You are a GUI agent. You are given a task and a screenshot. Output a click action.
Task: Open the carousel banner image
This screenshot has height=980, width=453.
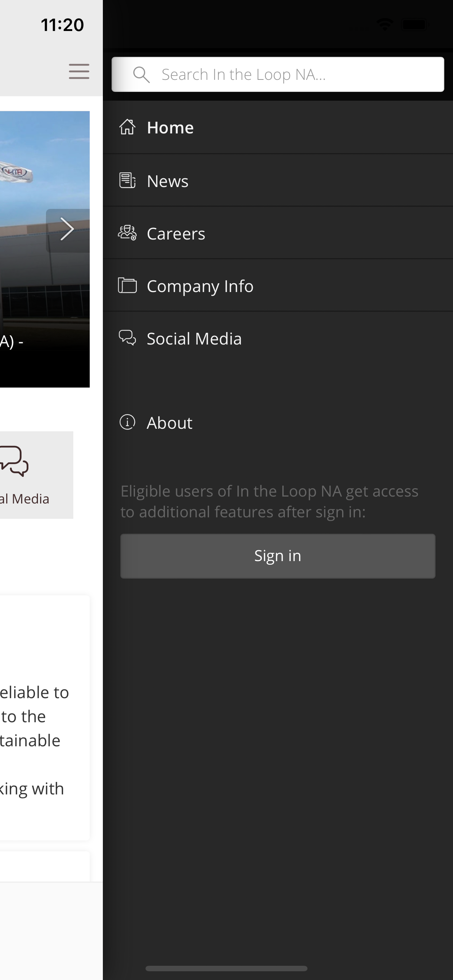tap(45, 249)
